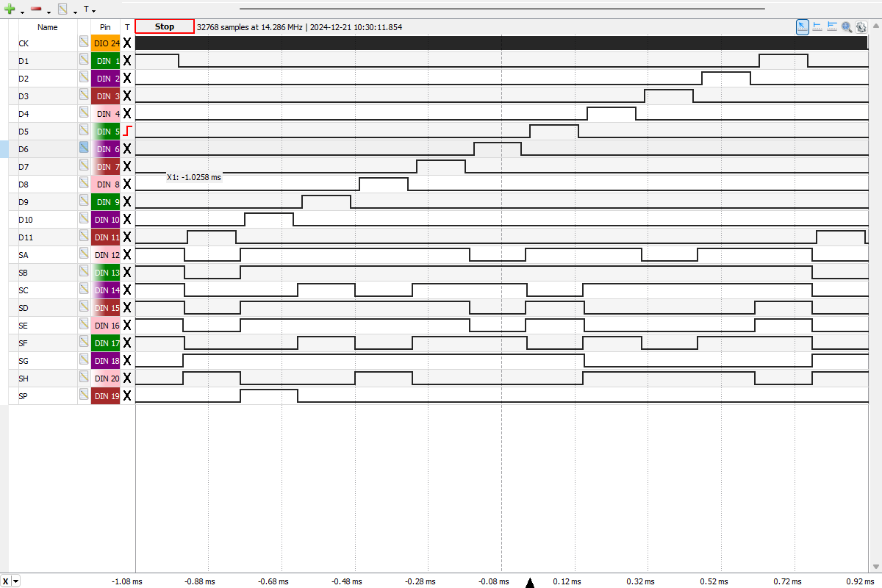Click the Name column header
Screen dimensions: 882x588
click(48, 27)
